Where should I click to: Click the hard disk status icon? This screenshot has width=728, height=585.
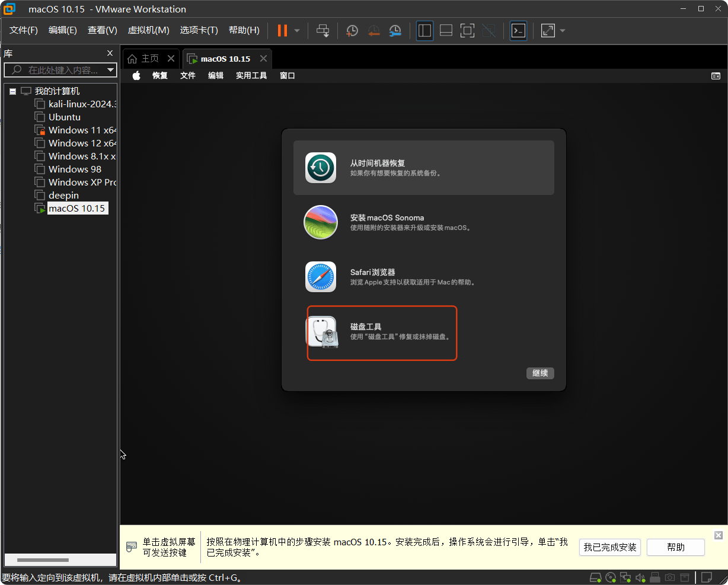595,577
